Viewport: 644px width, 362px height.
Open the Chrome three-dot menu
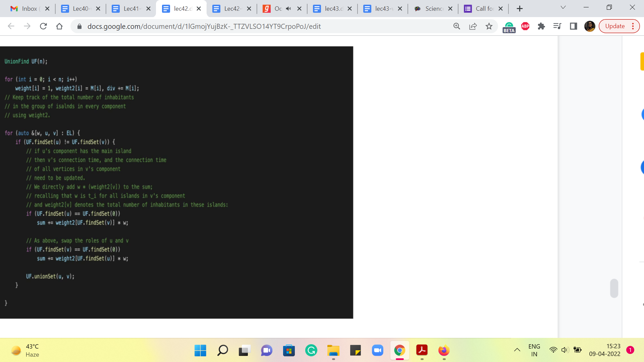[633, 26]
